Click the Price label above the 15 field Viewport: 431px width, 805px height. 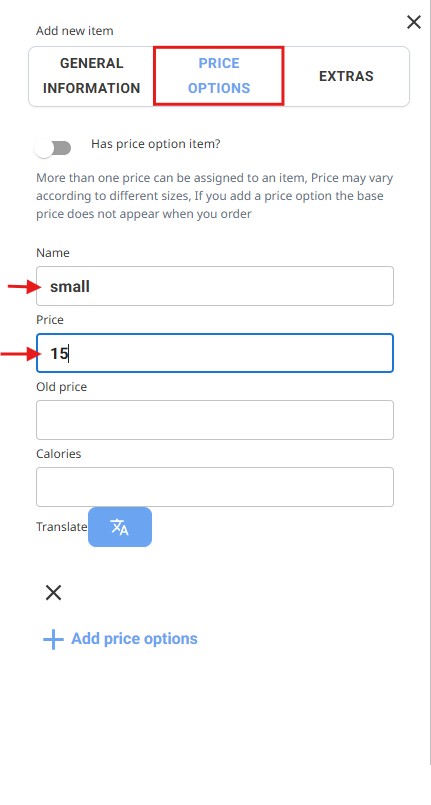click(50, 320)
